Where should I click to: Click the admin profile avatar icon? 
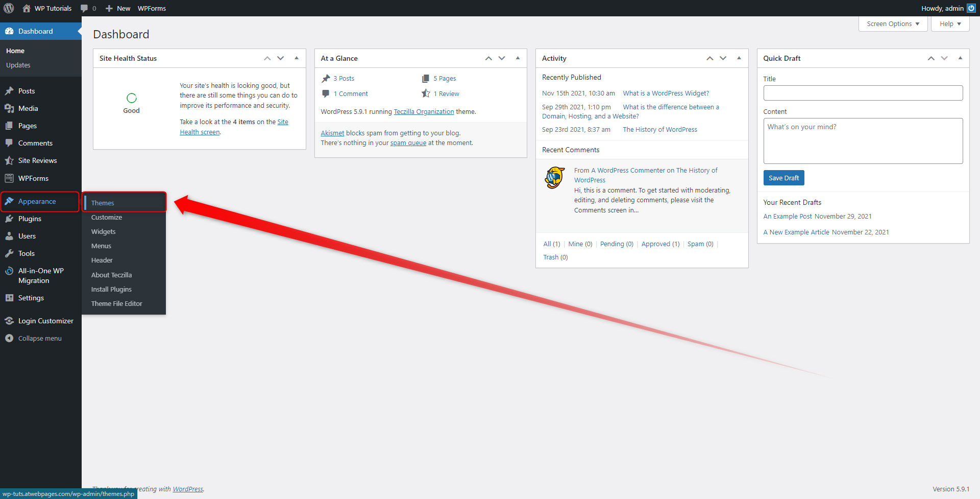971,8
